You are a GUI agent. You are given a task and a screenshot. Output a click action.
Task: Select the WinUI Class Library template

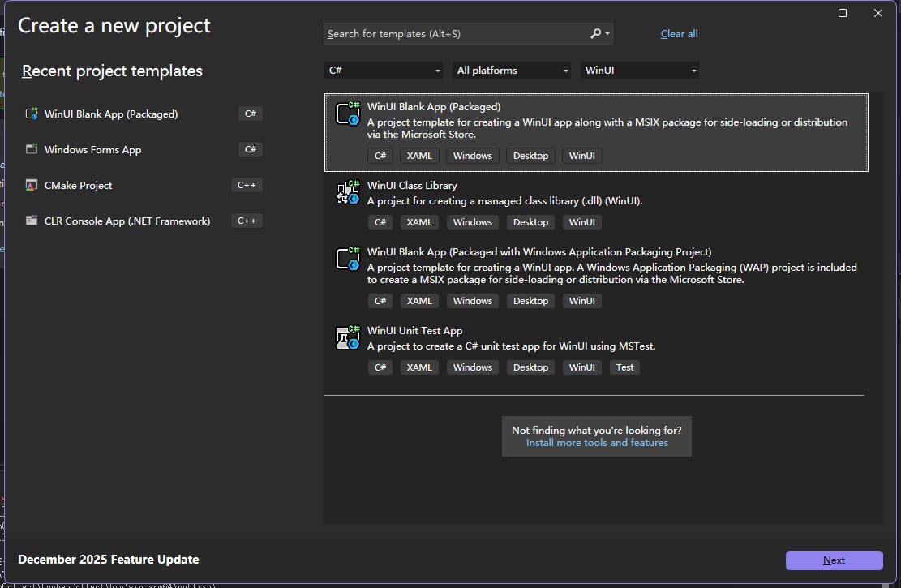pos(412,186)
